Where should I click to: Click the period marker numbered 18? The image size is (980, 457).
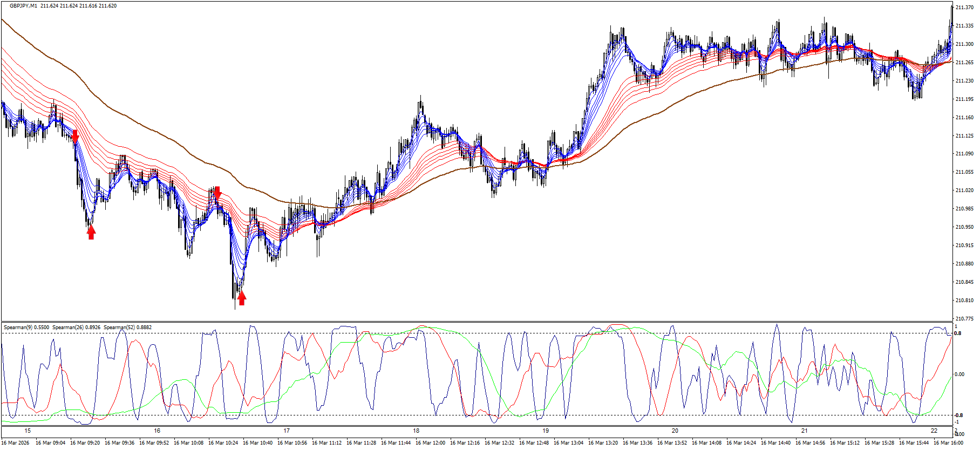pos(416,431)
